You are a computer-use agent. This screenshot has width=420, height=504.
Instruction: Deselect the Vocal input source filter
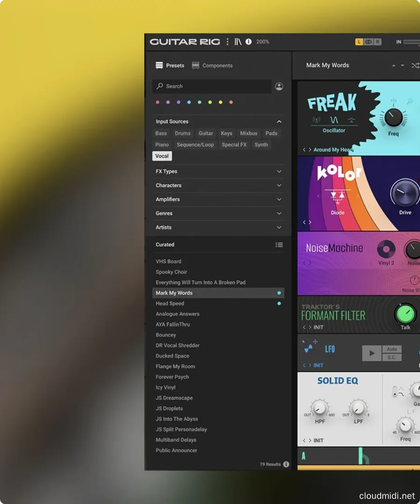click(162, 156)
